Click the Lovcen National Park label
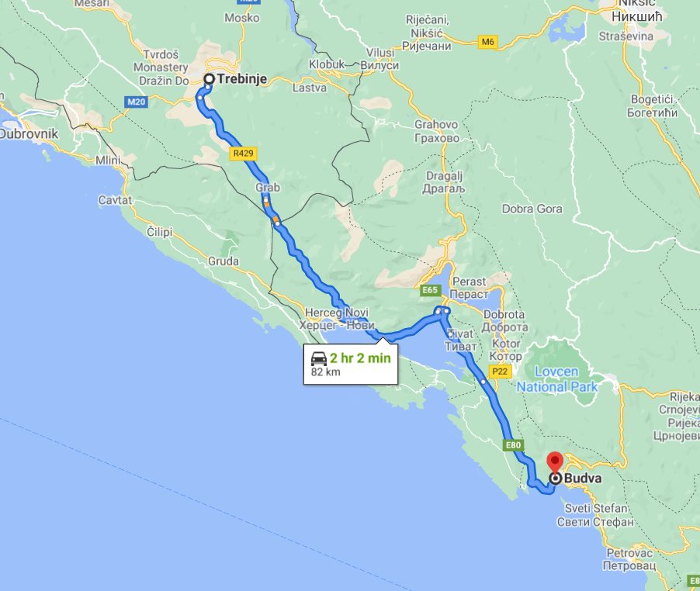This screenshot has height=591, width=700. click(x=557, y=379)
